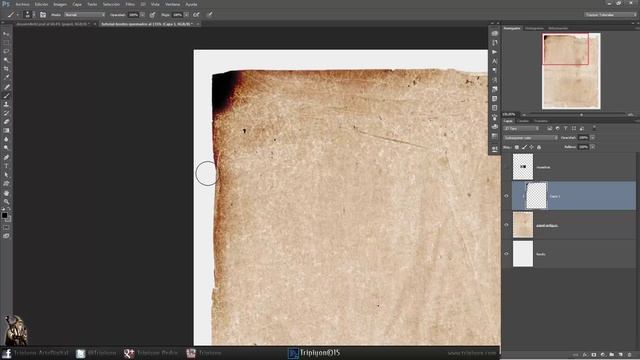This screenshot has height=360, width=640.
Task: Toggle the Brush panel from options bar
Action: (43, 15)
